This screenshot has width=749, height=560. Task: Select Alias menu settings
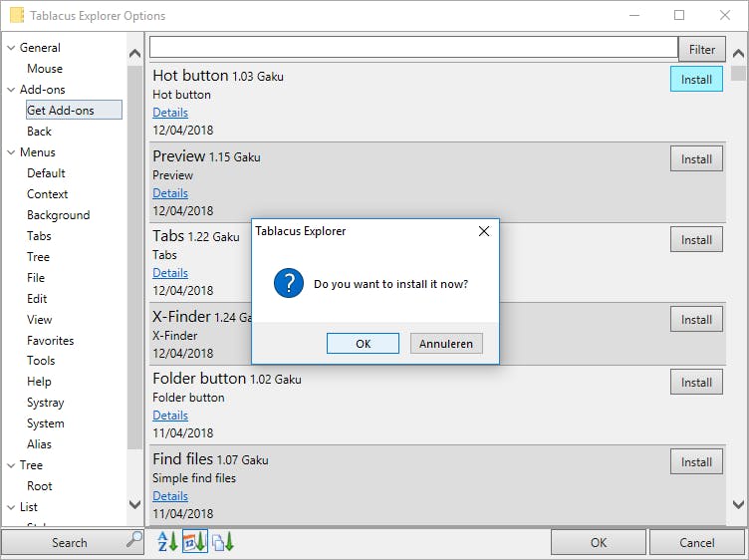point(39,444)
